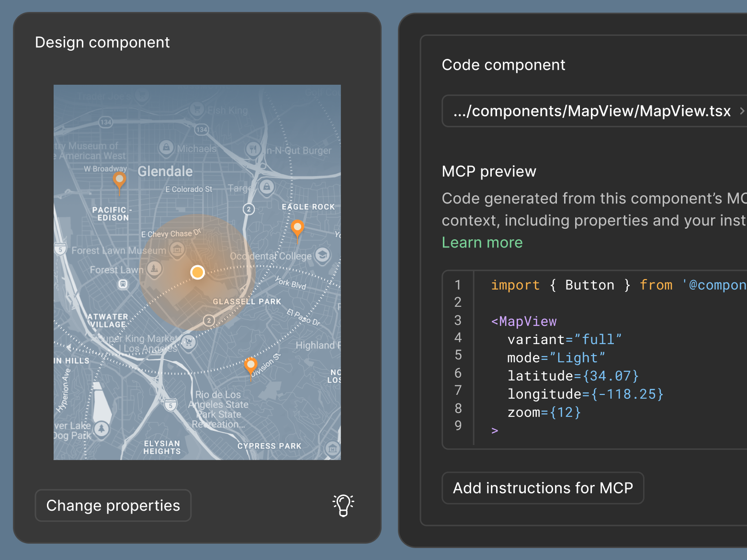Screen dimensions: 747x560
Task: Open the Learn more link
Action: 482,243
